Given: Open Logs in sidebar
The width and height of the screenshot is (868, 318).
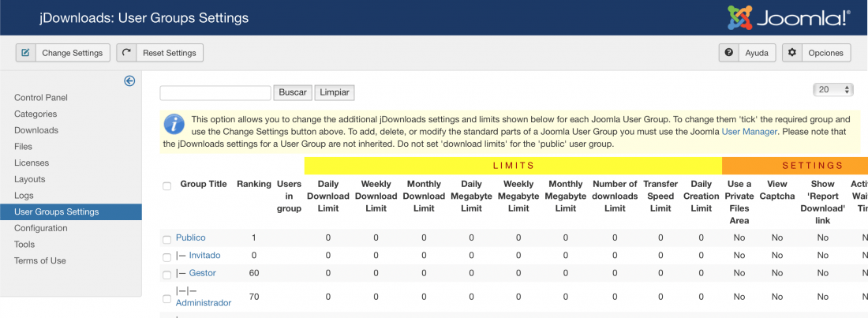Looking at the screenshot, I should tap(24, 196).
